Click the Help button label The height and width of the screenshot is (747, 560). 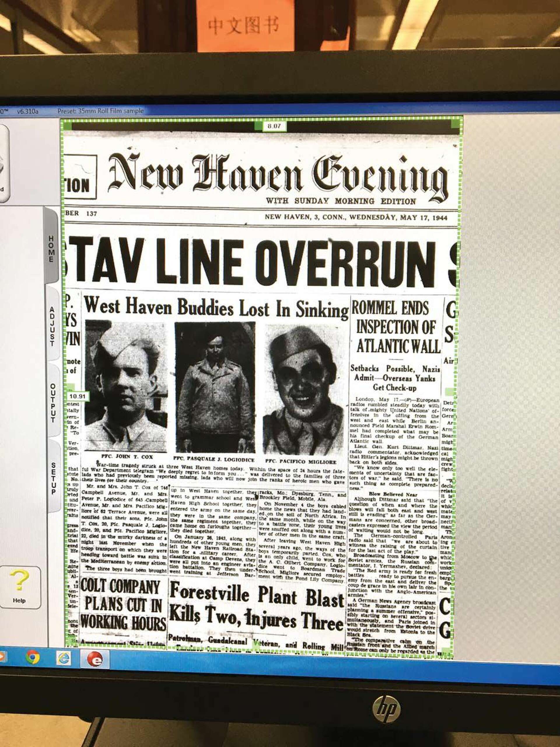click(x=19, y=601)
